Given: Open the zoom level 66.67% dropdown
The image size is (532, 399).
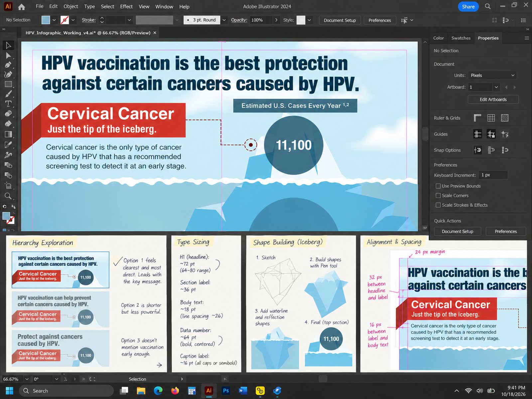Looking at the screenshot, I should 27,379.
